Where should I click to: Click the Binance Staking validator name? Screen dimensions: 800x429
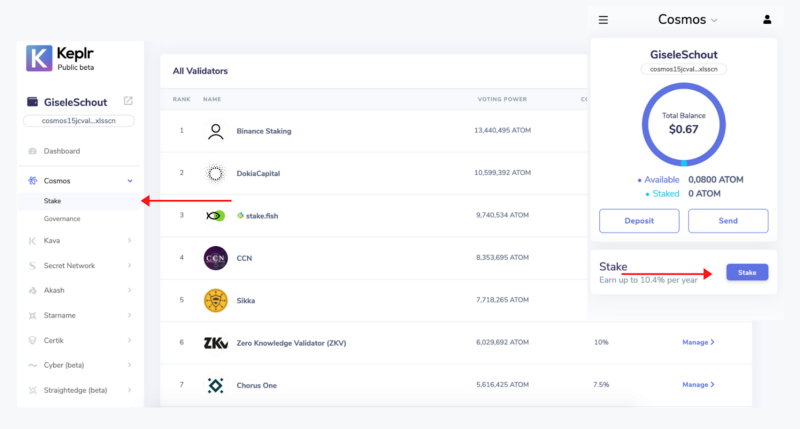pyautogui.click(x=264, y=131)
